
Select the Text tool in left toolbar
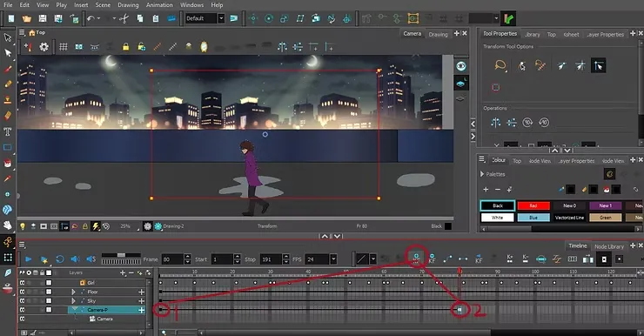pos(7,131)
